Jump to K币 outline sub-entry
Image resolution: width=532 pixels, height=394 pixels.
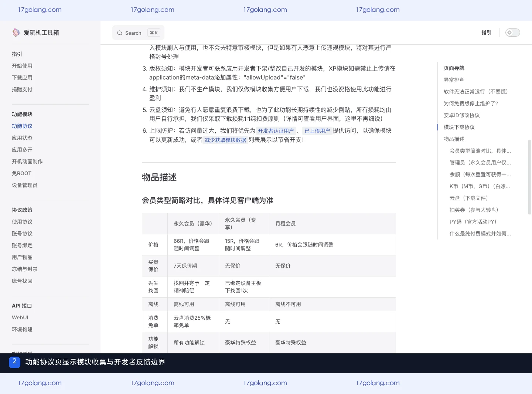tap(480, 186)
